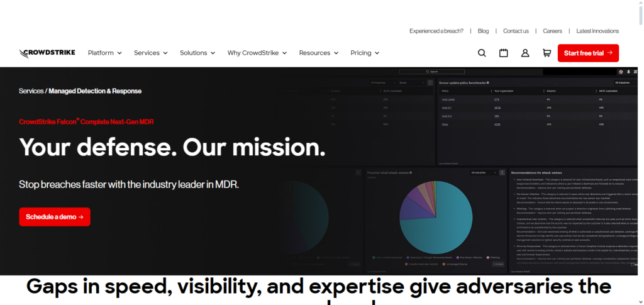Click the bell notification icon in the dashboard
The height and width of the screenshot is (305, 644).
point(628,72)
